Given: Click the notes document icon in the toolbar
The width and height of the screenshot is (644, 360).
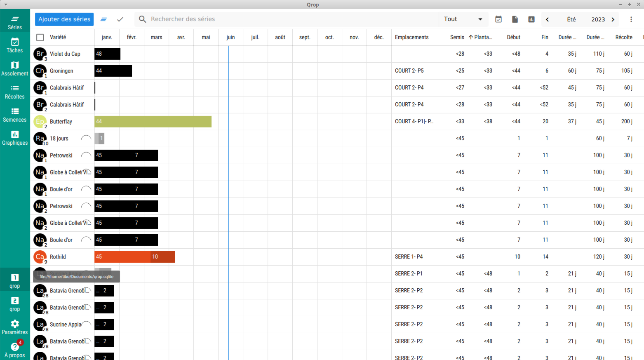Looking at the screenshot, I should [515, 19].
